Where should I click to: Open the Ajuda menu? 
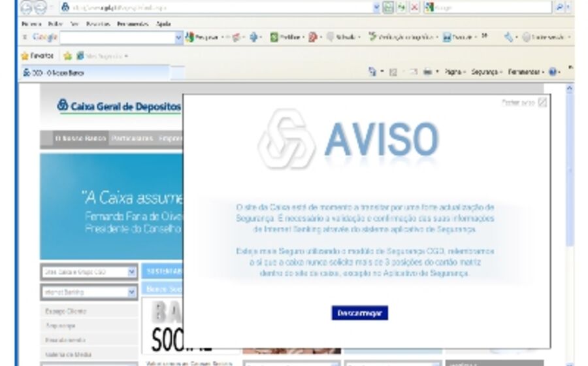(x=163, y=24)
